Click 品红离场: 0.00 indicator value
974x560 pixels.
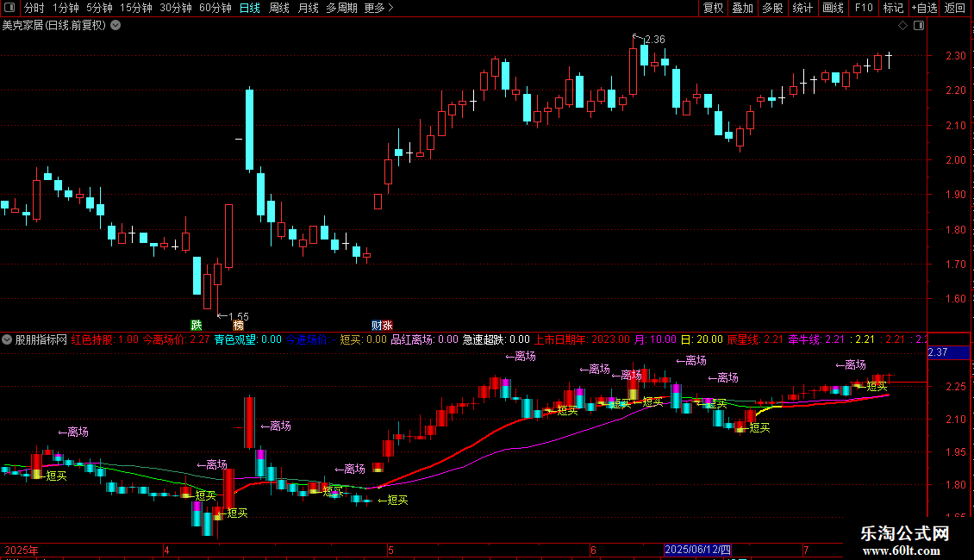[424, 339]
